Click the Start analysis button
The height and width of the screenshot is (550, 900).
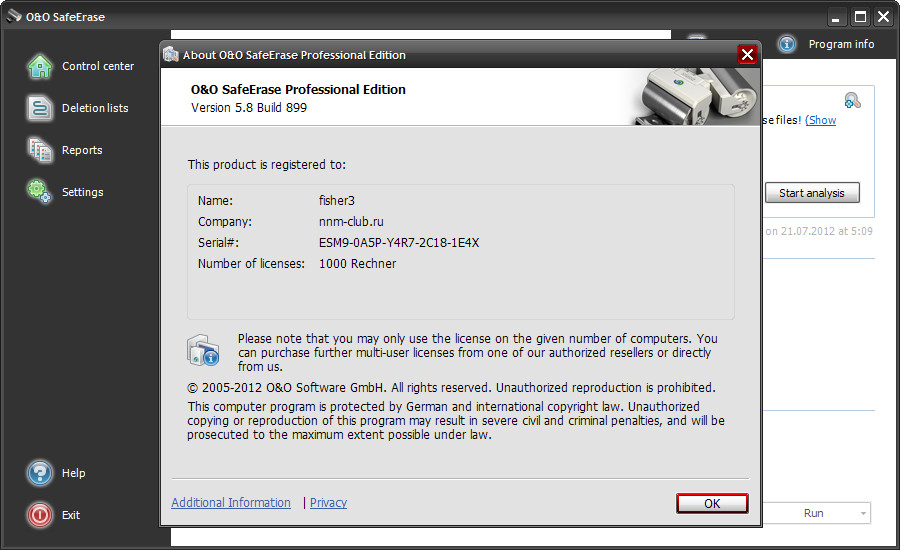pos(811,193)
